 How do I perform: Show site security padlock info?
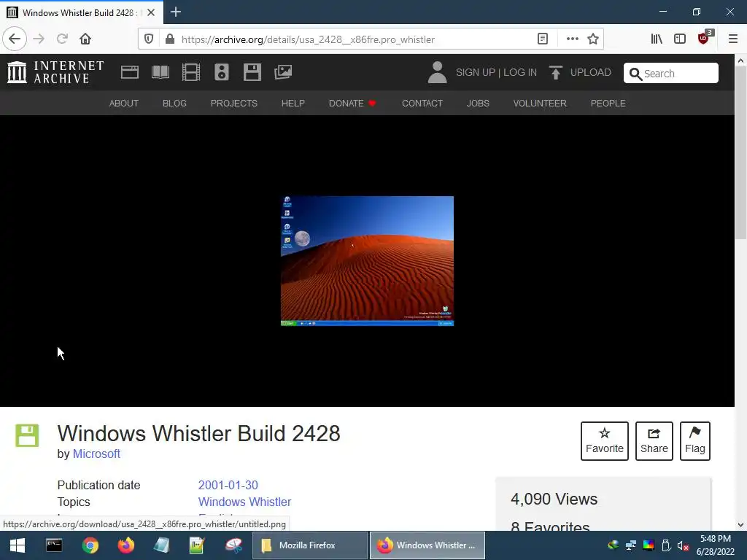169,39
